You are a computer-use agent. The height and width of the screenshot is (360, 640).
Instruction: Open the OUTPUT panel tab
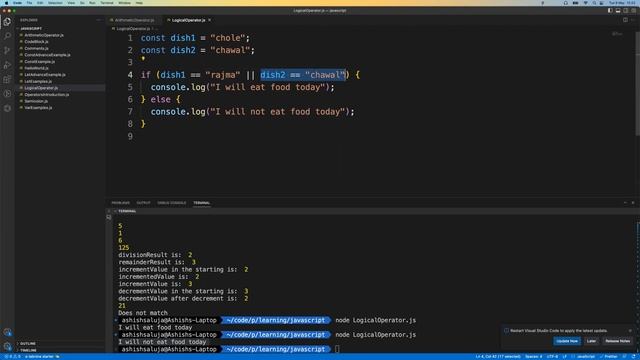[x=143, y=203]
